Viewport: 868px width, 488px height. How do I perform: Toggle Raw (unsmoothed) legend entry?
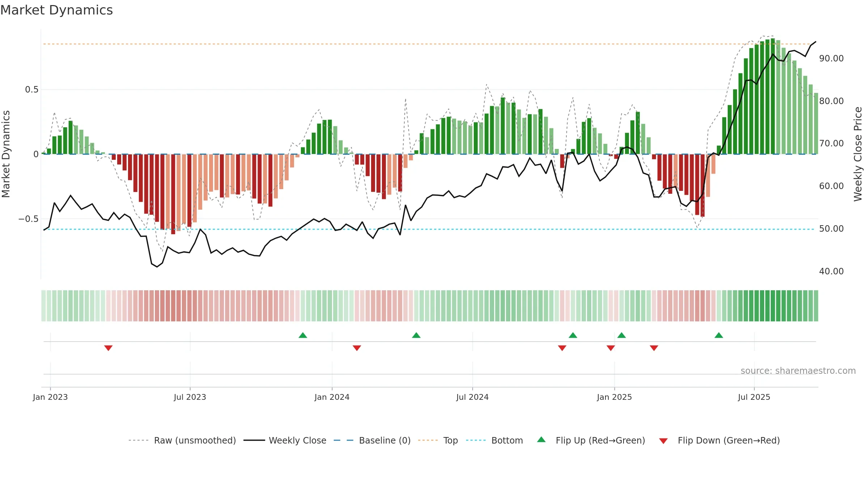(x=182, y=440)
